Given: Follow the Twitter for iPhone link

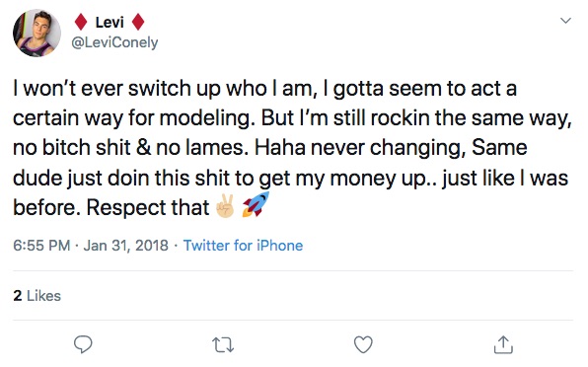Looking at the screenshot, I should [x=243, y=246].
